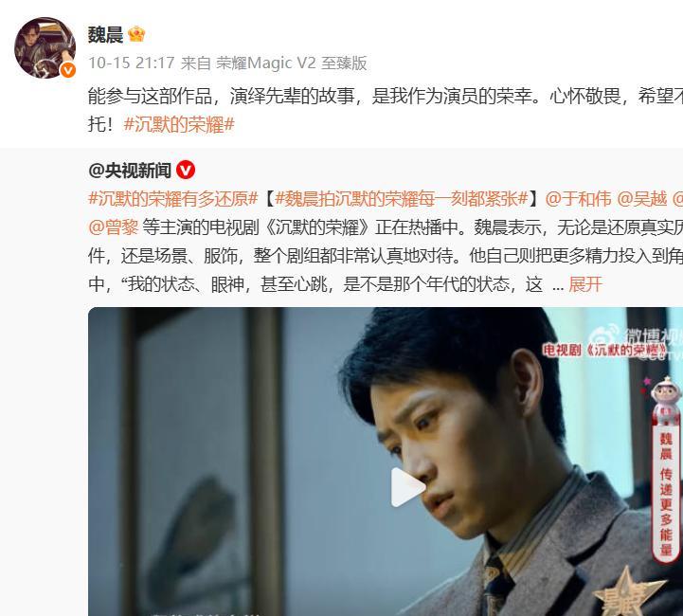Open hashtag #沉默的荣耀有多还原#
Screen dimensions: 683x616
[173, 199]
